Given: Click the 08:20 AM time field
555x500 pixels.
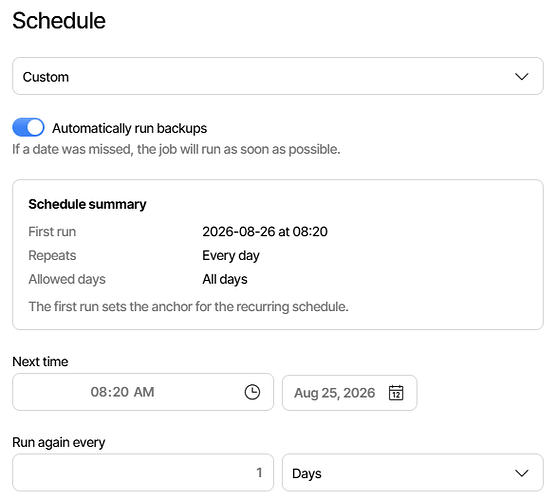Looking at the screenshot, I should 143,392.
